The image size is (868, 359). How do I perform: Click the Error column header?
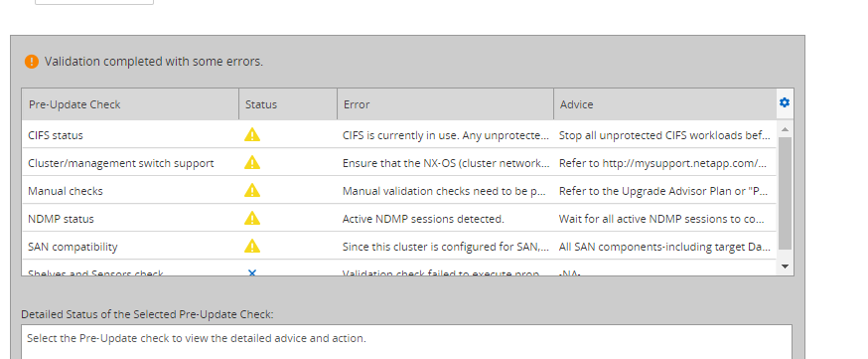[445, 104]
